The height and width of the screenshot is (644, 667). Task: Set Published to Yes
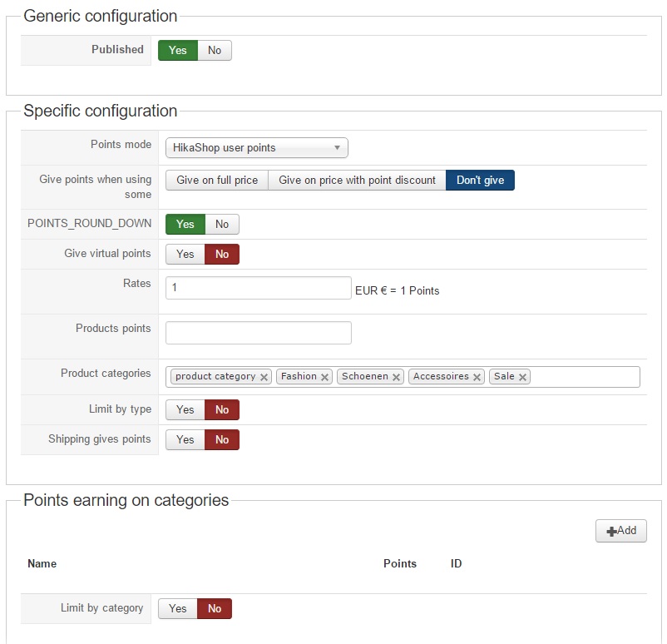pos(178,50)
